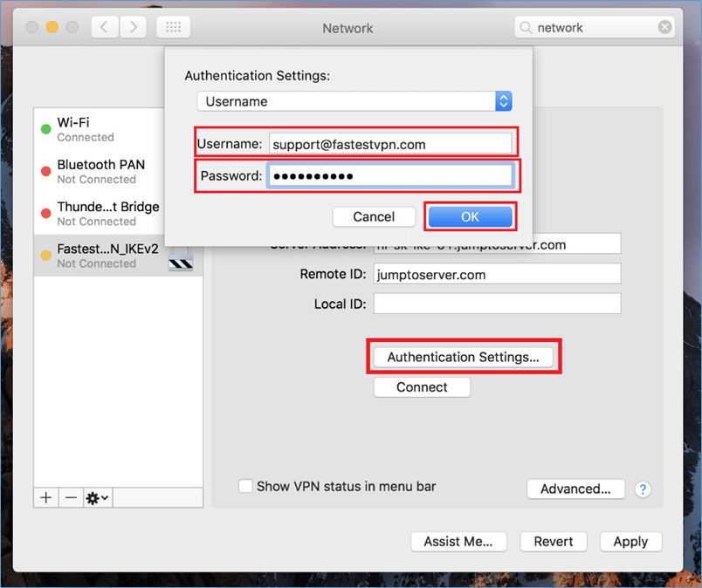Click the Assist Me... button
Viewport: 702px width, 588px height.
(x=458, y=542)
